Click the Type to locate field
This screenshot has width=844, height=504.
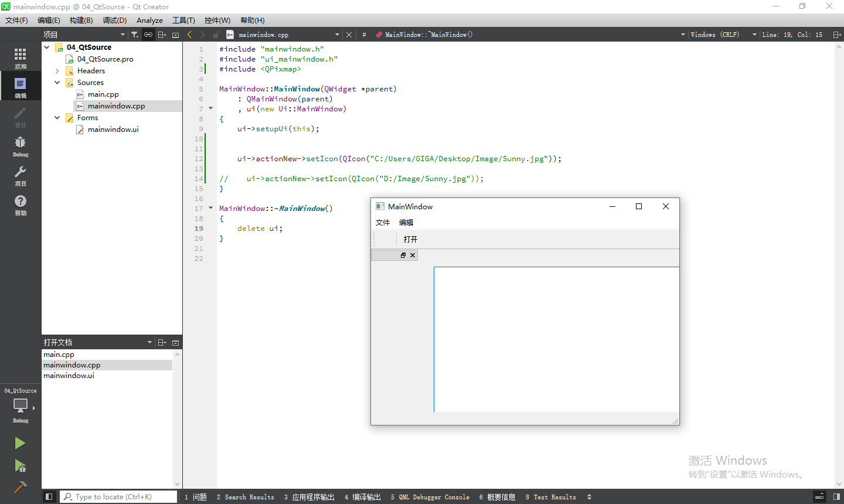coord(119,496)
